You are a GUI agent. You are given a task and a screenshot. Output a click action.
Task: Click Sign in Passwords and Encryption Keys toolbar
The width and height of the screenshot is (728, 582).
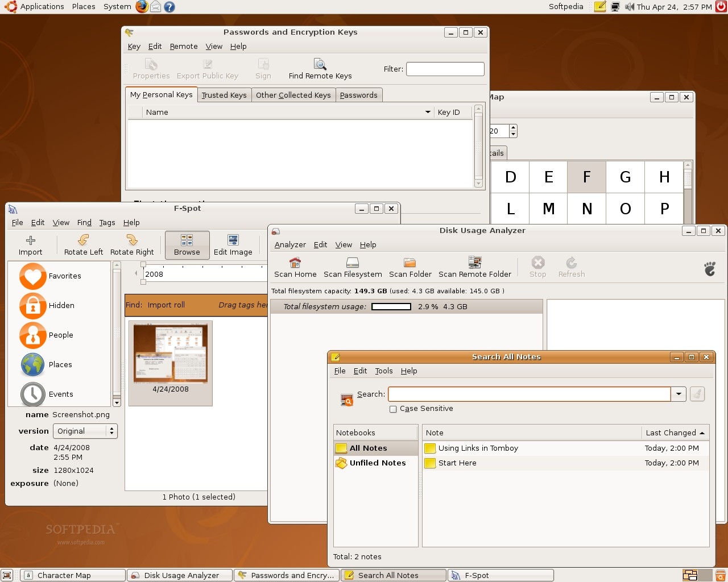[x=263, y=69]
